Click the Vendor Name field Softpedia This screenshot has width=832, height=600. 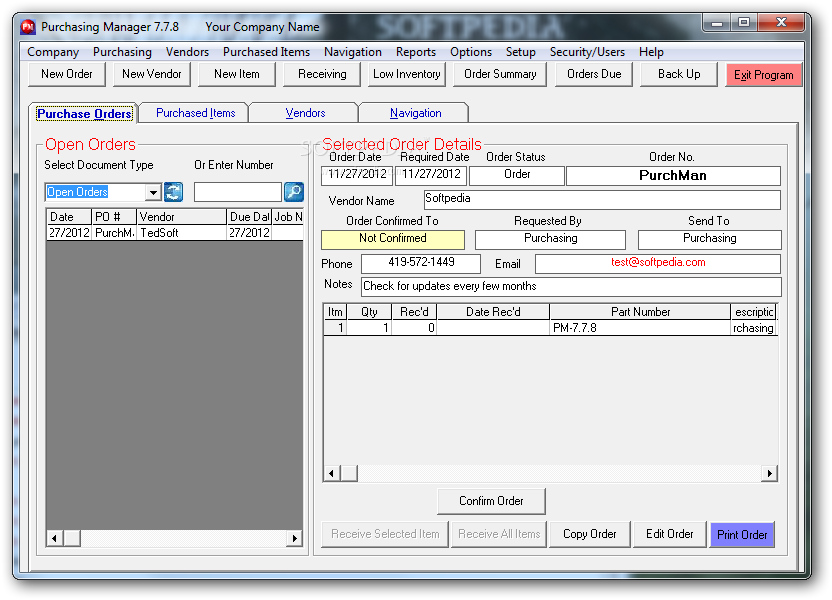[602, 199]
